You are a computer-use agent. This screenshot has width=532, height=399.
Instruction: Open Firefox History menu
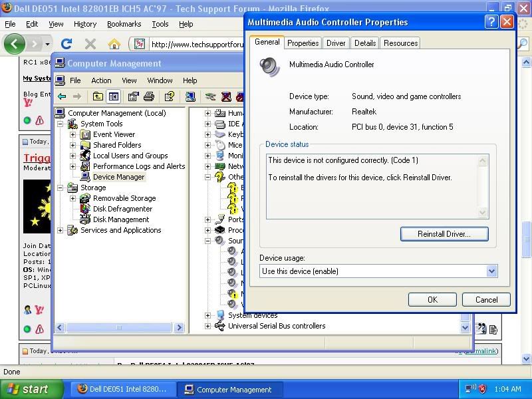[85, 24]
